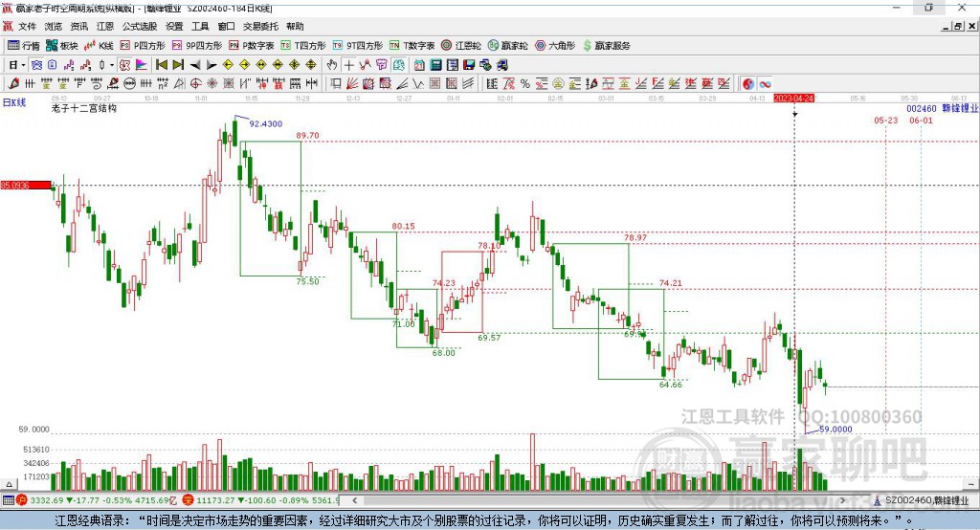Image resolution: width=980 pixels, height=530 pixels.
Task: Click the horizontal scrollbar right arrow
Action: [842, 500]
